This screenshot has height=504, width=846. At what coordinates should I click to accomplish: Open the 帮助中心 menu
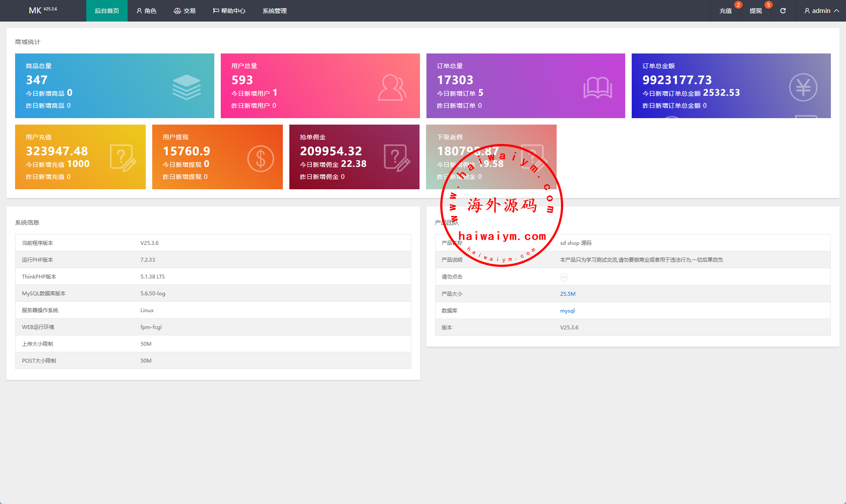coord(229,11)
